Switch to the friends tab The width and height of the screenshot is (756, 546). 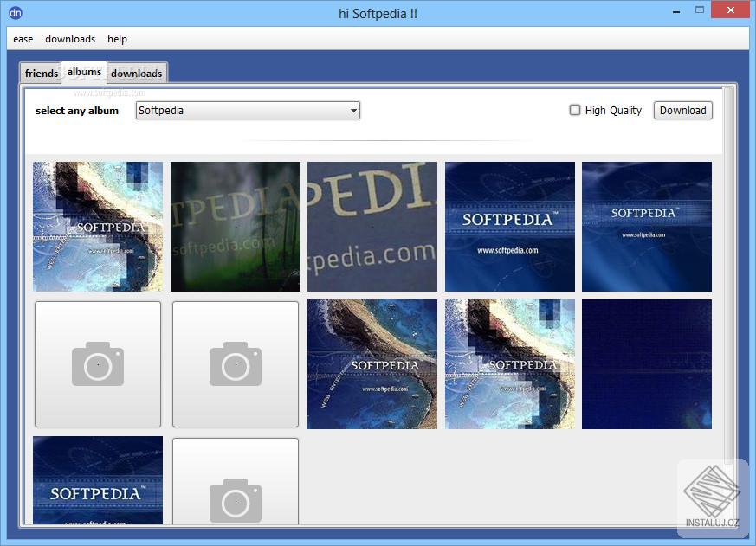(41, 74)
